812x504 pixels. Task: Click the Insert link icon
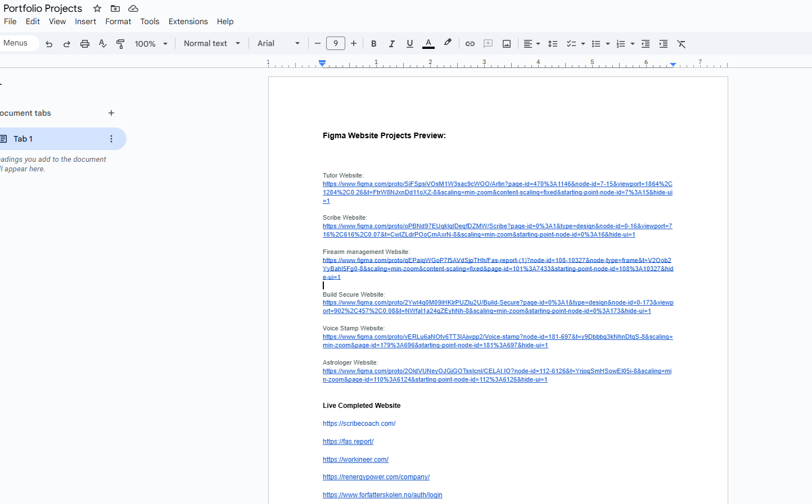point(470,44)
